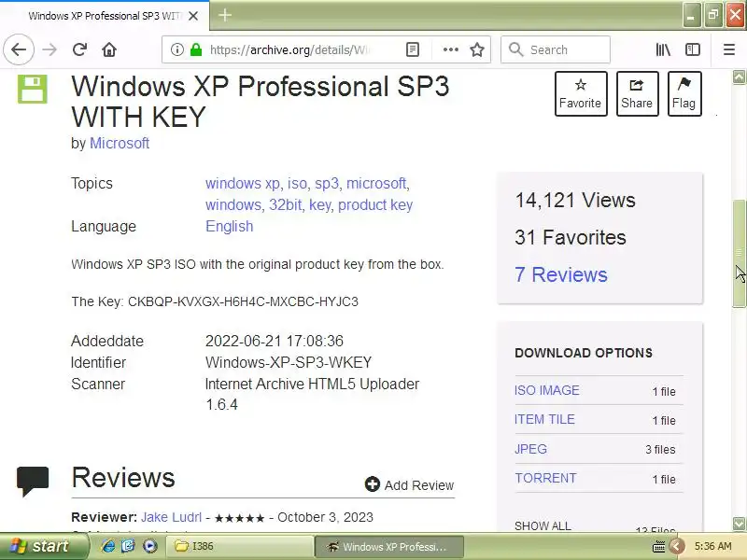The image size is (747, 560).
Task: Select the Windows XP Professional SP3 tab
Action: tap(105, 16)
